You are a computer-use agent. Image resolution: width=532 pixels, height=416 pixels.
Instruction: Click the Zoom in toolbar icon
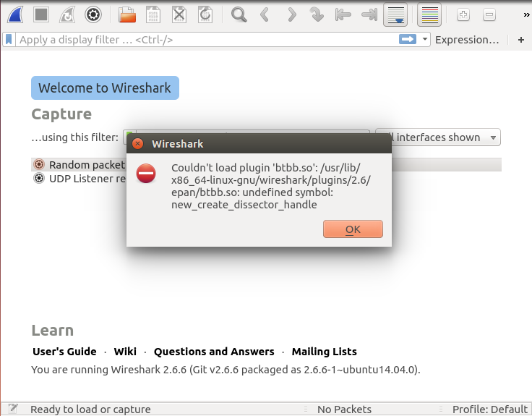(x=463, y=14)
